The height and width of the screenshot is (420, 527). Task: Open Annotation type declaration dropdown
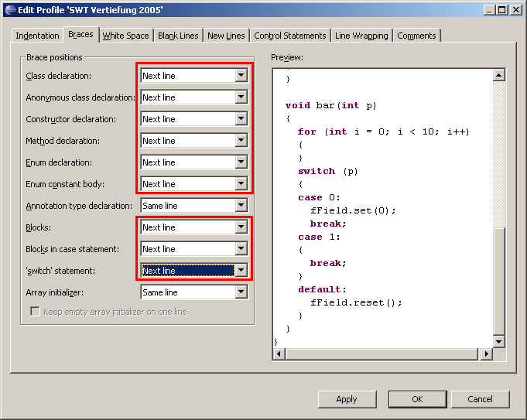[x=241, y=206]
